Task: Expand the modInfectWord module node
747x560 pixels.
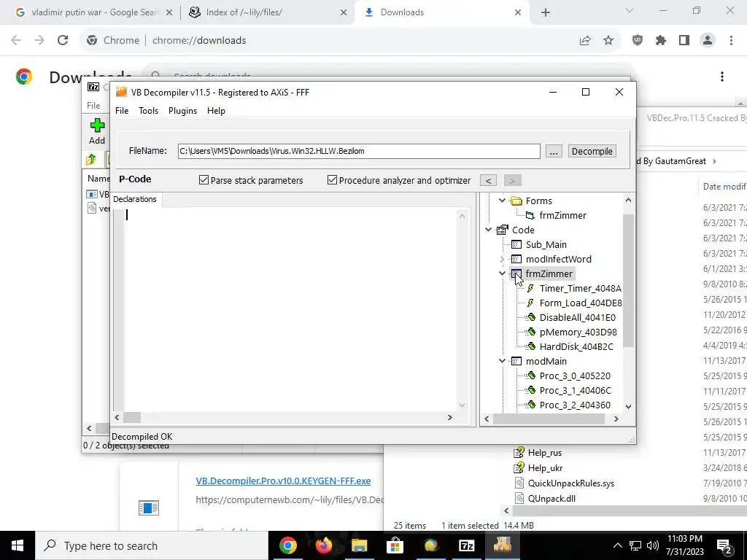Action: [x=502, y=259]
